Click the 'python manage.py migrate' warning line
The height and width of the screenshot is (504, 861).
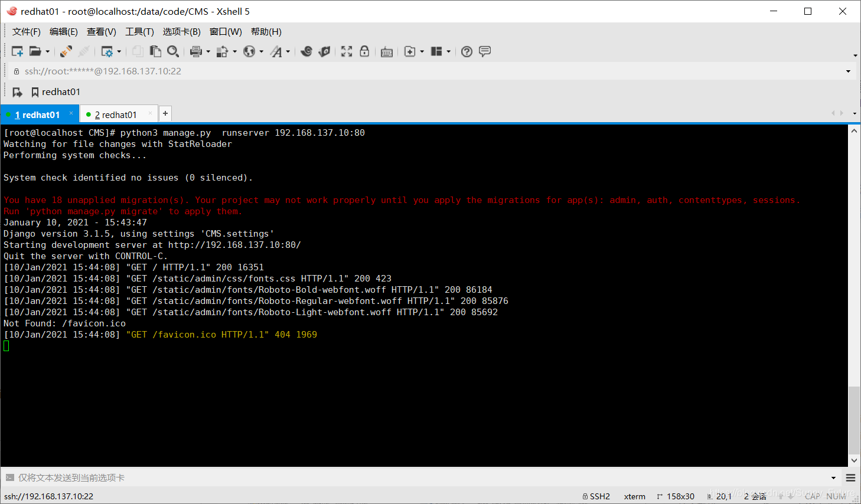[123, 211]
